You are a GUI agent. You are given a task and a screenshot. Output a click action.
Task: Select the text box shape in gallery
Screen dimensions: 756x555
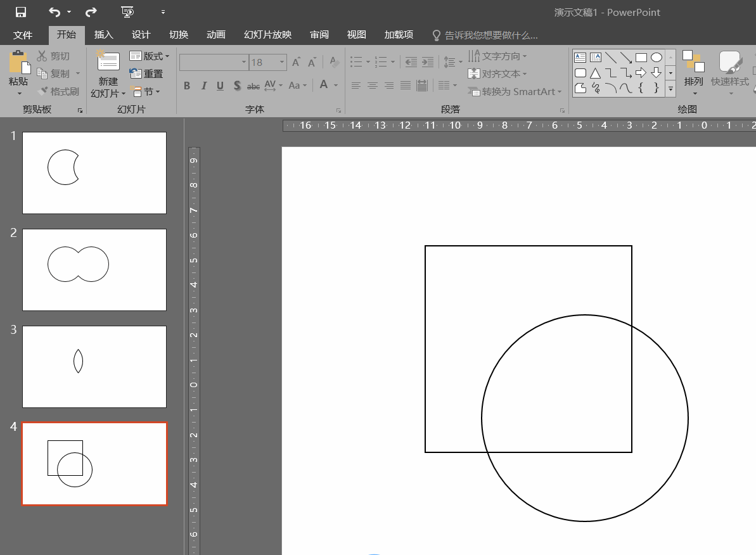pos(580,58)
